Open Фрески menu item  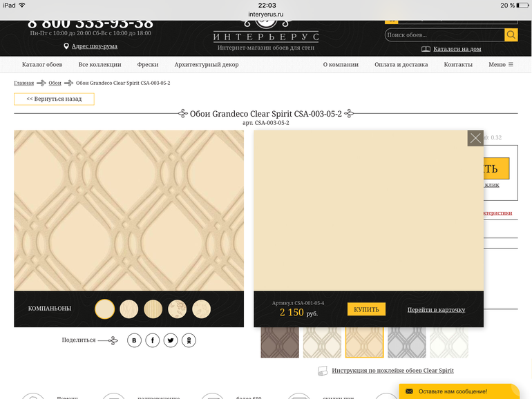coord(147,65)
